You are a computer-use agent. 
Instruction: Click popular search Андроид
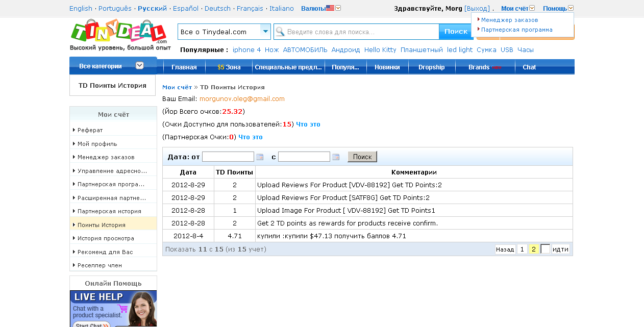click(345, 49)
